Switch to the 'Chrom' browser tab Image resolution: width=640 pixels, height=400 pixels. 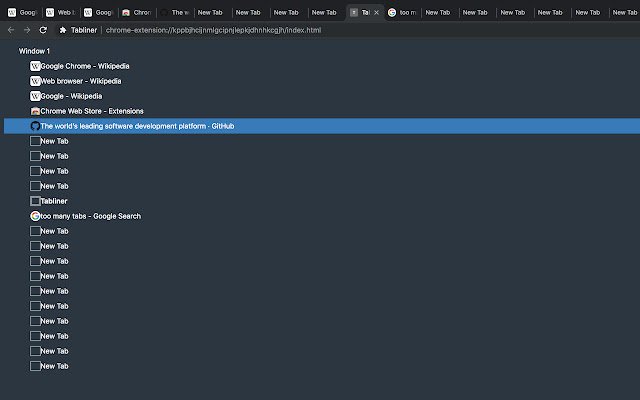pyautogui.click(x=137, y=13)
